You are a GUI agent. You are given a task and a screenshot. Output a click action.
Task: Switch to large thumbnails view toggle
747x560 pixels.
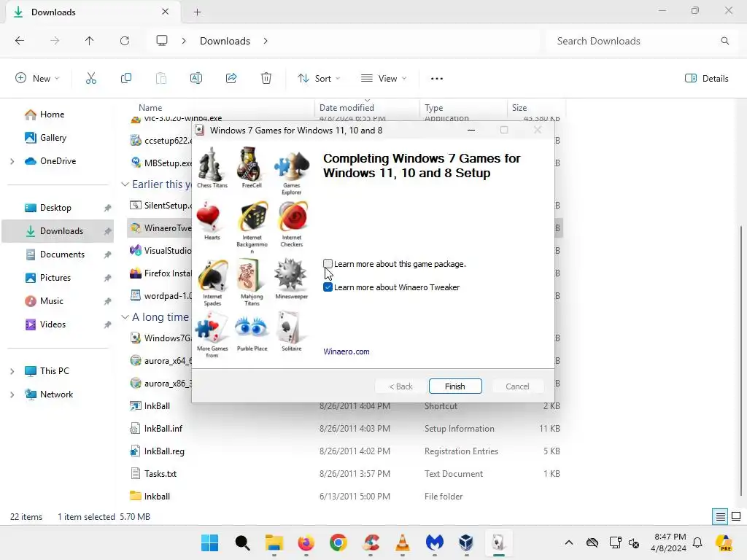coord(736,517)
